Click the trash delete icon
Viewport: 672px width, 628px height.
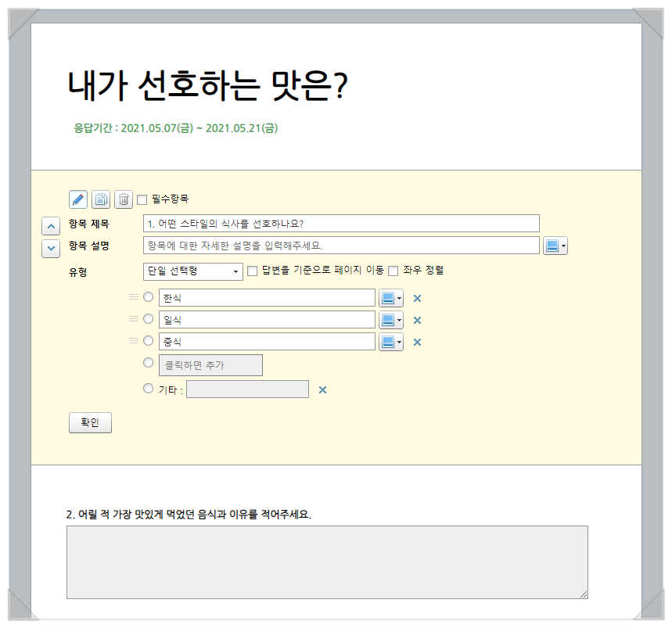coord(123,199)
